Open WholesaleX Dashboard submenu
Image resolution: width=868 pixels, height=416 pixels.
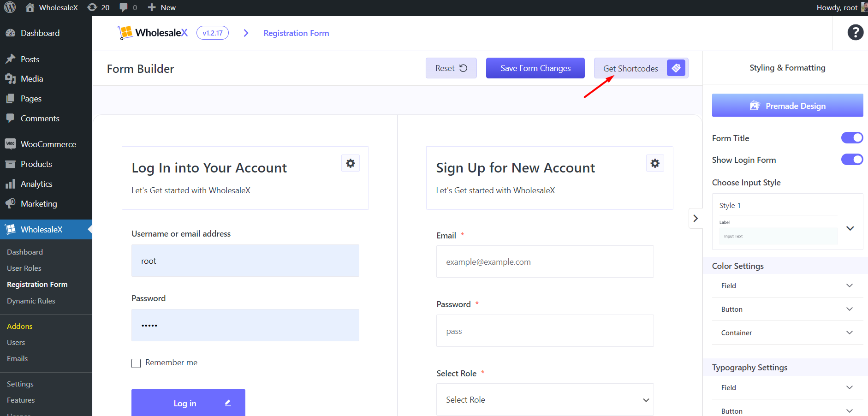point(25,252)
